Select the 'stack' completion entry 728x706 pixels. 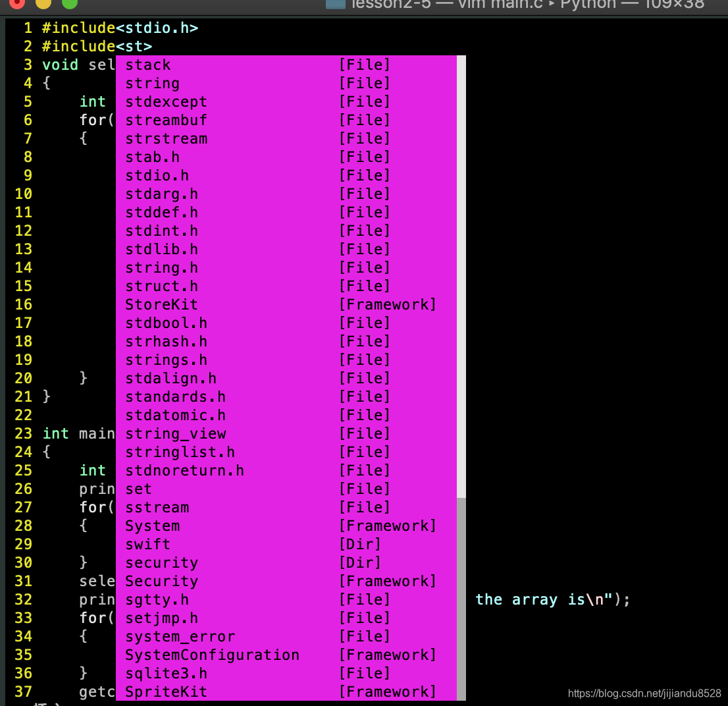coord(286,65)
